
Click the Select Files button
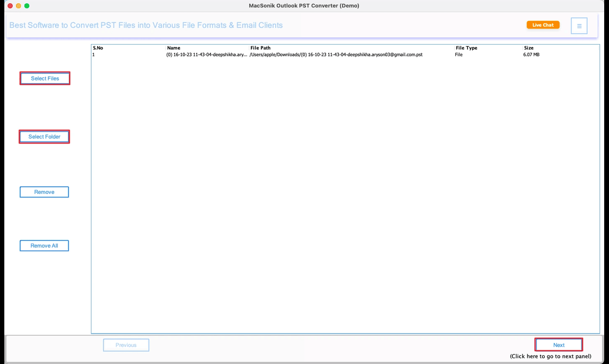coord(45,78)
